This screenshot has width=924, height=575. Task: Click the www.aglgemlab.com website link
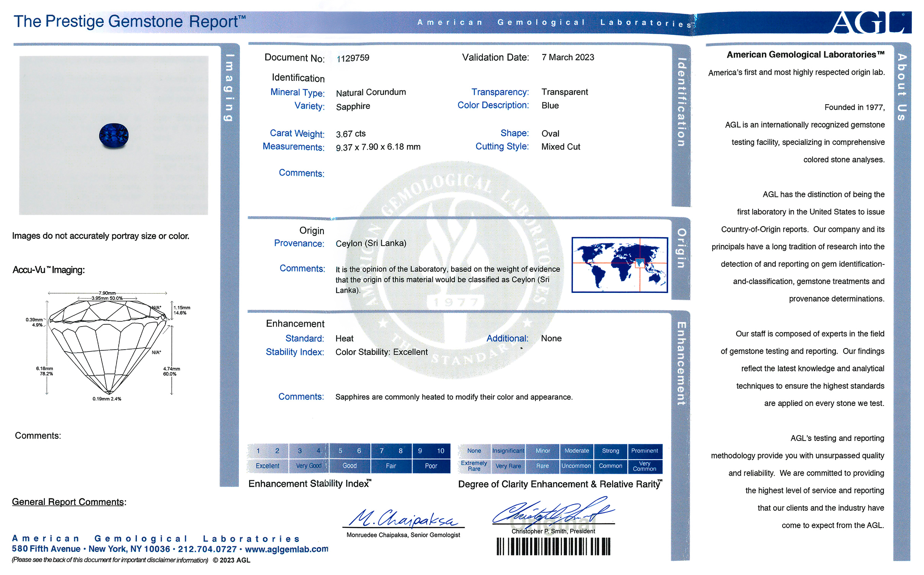[286, 549]
